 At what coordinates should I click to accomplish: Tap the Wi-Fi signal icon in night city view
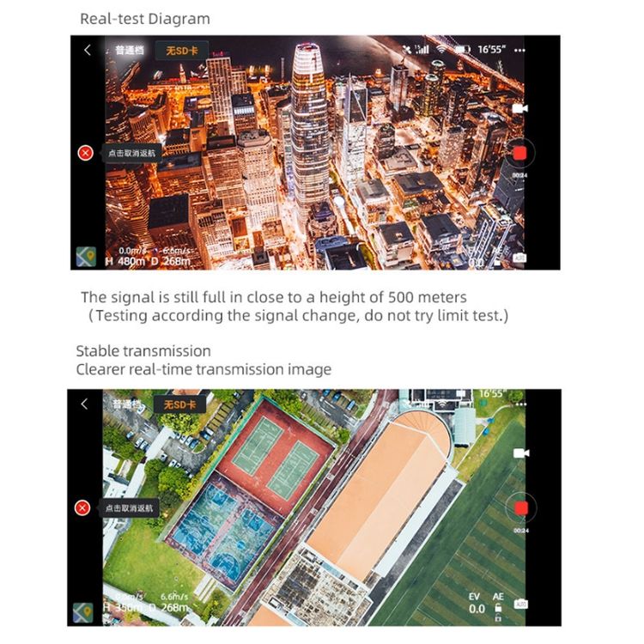click(x=441, y=49)
